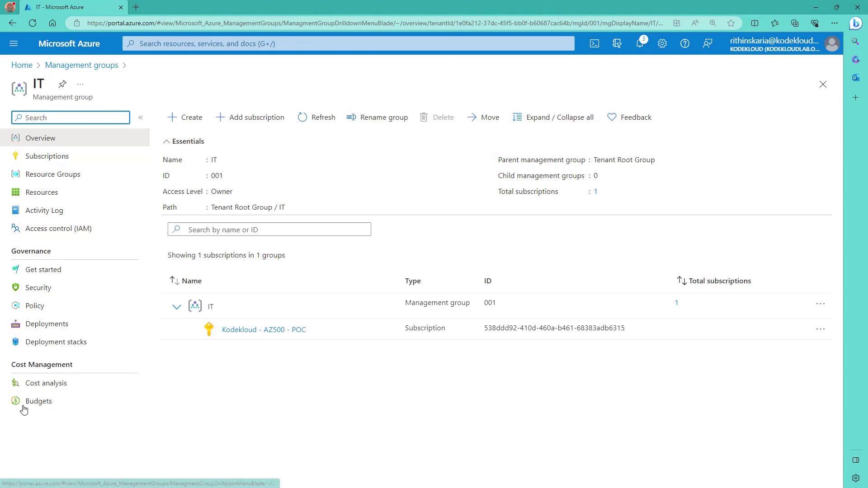The image size is (868, 488).
Task: Open the notifications bell
Action: (639, 43)
